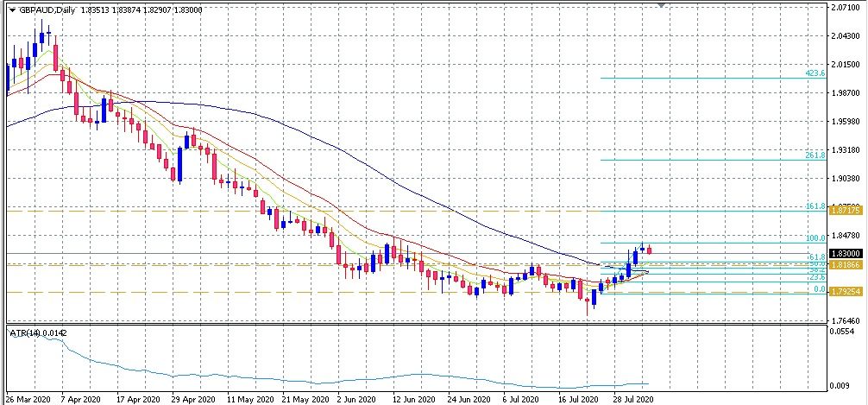
Task: Click the 0.009 ATR scale label
Action: 841,385
